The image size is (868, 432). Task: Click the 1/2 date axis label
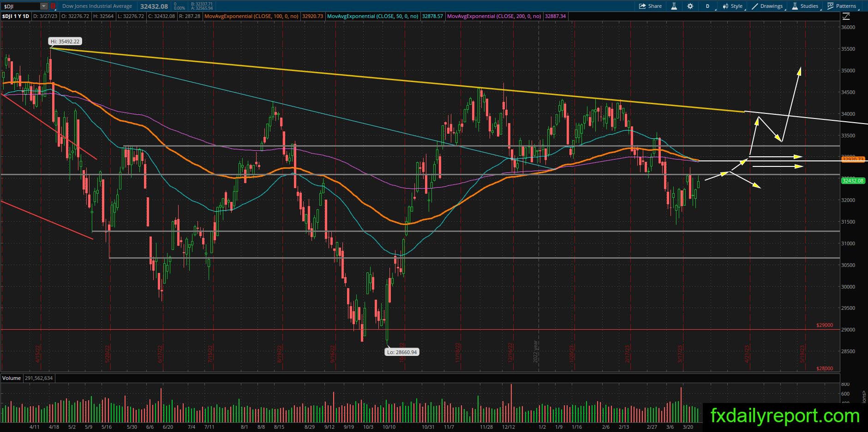pos(542,427)
